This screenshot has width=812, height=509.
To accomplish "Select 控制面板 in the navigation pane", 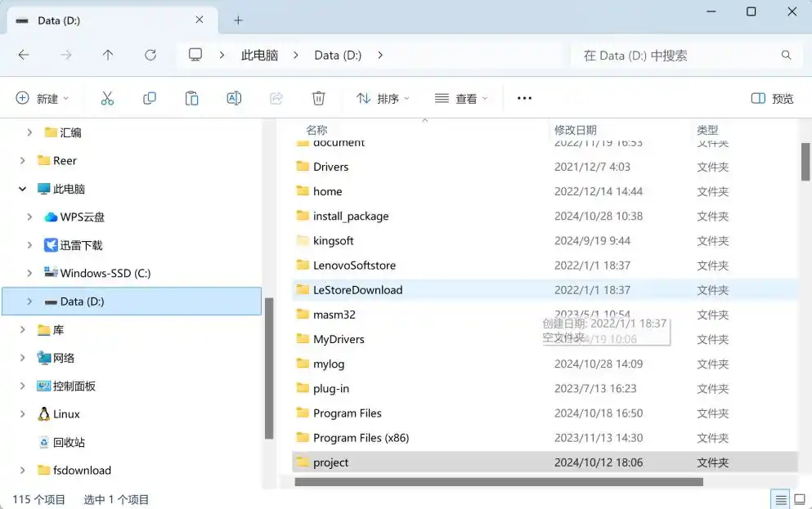I will 74,386.
